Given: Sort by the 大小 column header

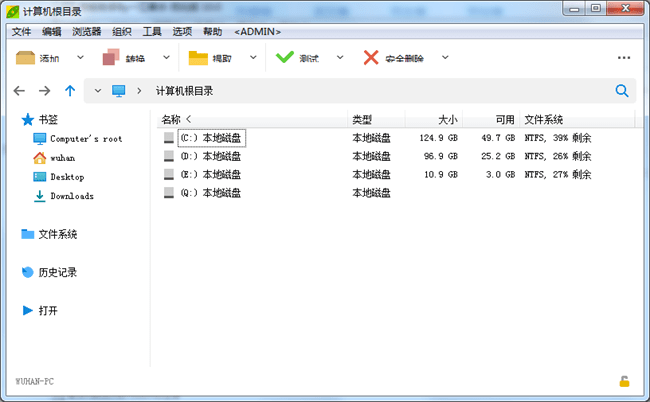Looking at the screenshot, I should 434,120.
